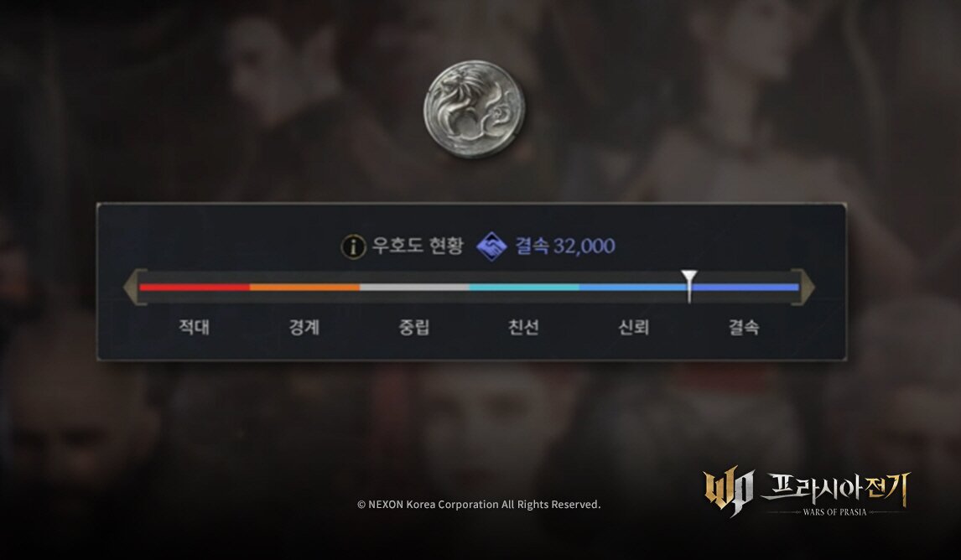
Task: Select the orange 경계 bar segment
Action: [304, 287]
